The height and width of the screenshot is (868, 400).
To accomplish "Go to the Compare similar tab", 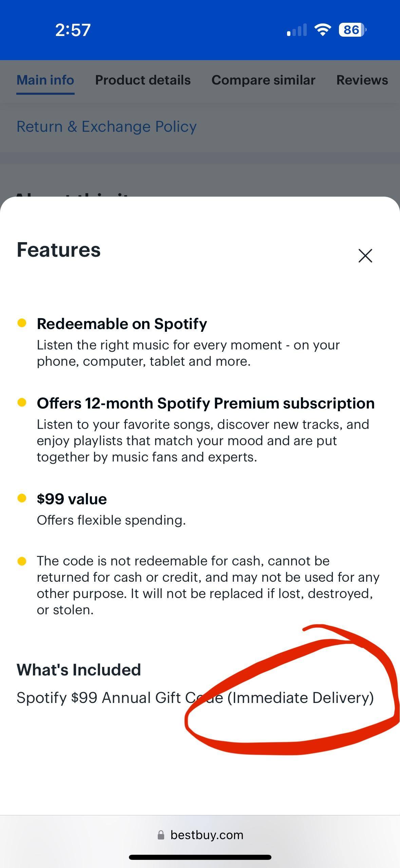I will (x=263, y=80).
